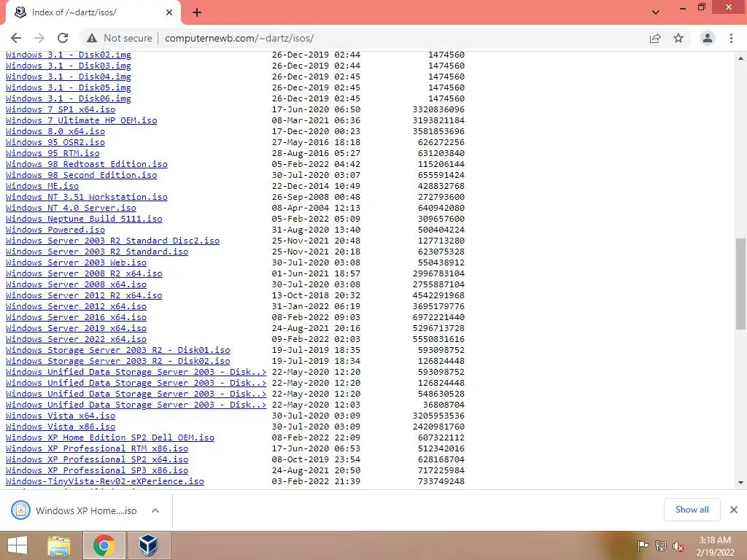Open the Chrome profile icon
The image size is (747, 560).
point(708,38)
